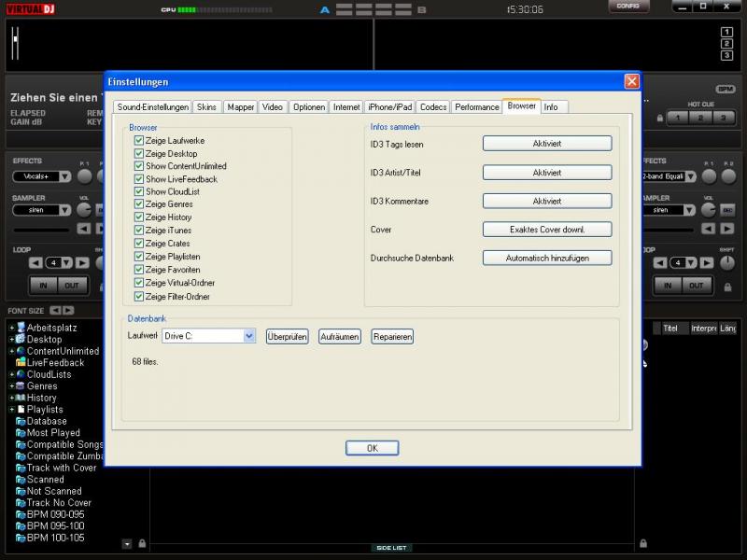Click hot cue 2 on right deck

point(701,118)
